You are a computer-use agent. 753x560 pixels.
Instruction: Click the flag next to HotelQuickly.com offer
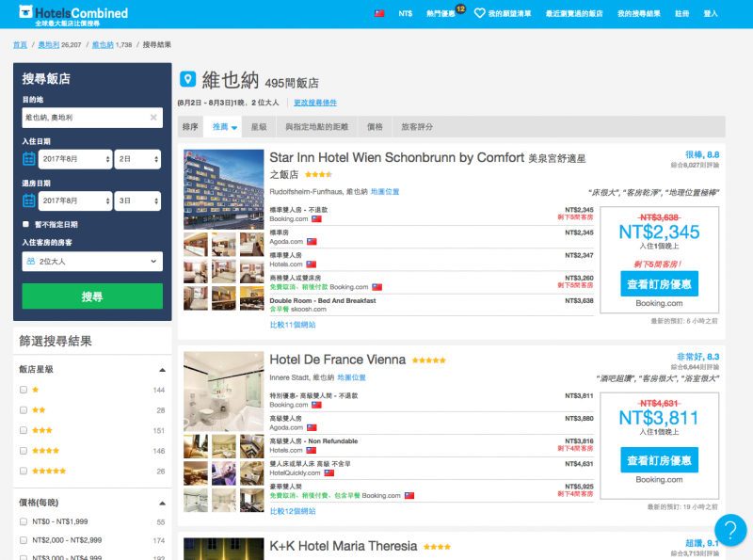pos(328,473)
